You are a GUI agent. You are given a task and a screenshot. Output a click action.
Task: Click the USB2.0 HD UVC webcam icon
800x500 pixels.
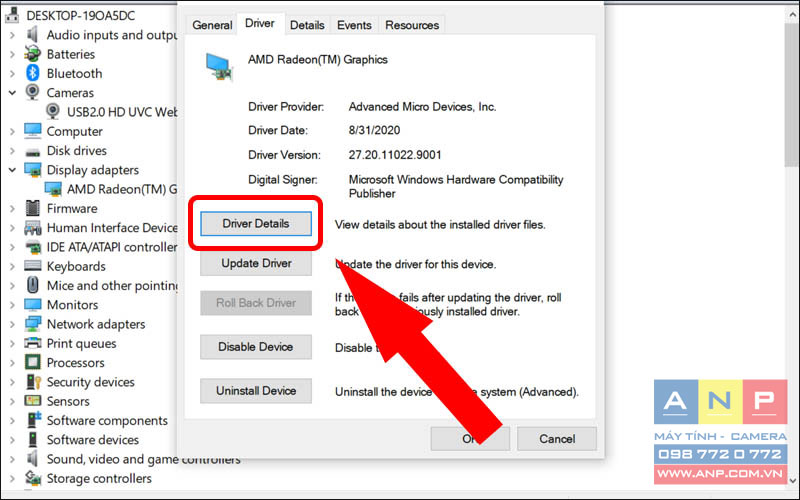(53, 111)
